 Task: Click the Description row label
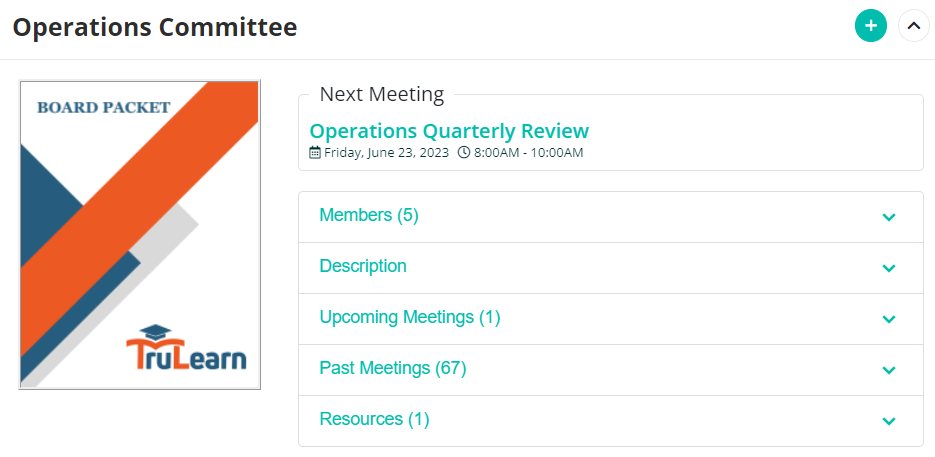coord(363,266)
